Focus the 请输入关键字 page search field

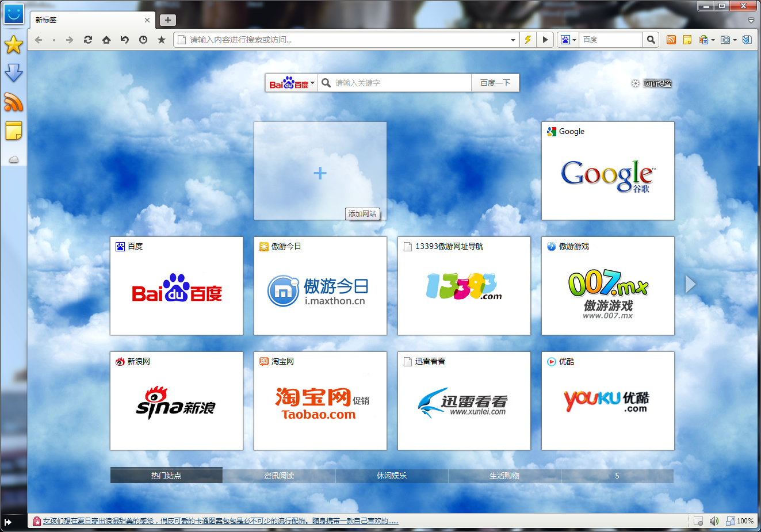tap(395, 83)
